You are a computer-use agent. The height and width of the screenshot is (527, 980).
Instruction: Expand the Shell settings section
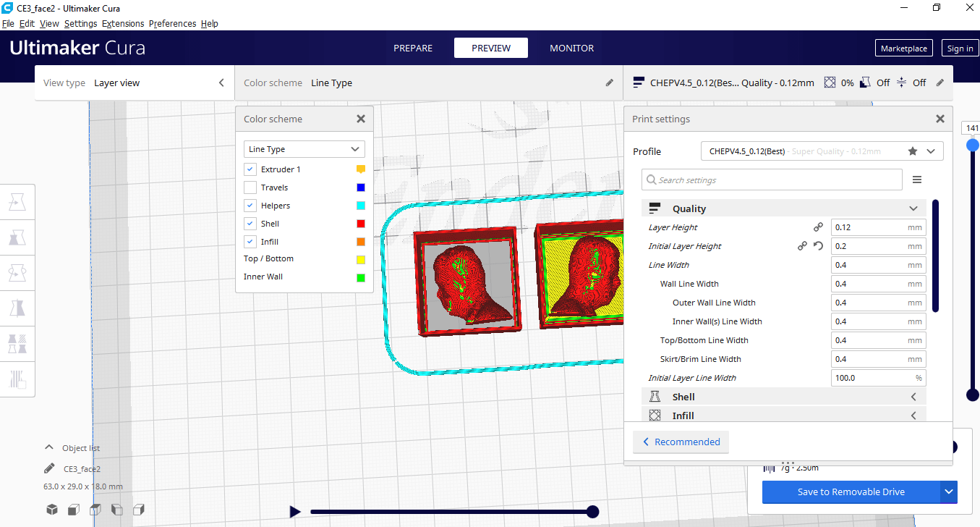(783, 397)
